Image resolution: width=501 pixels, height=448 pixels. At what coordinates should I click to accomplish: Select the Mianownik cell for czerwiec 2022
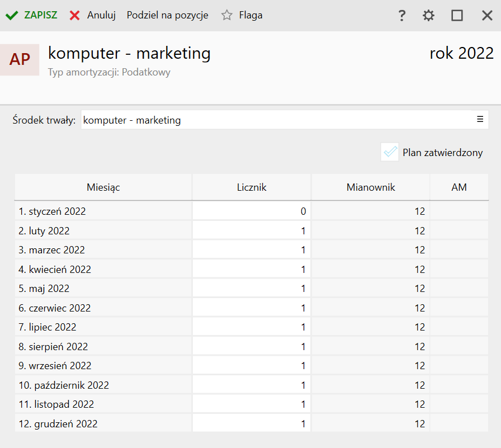[370, 308]
